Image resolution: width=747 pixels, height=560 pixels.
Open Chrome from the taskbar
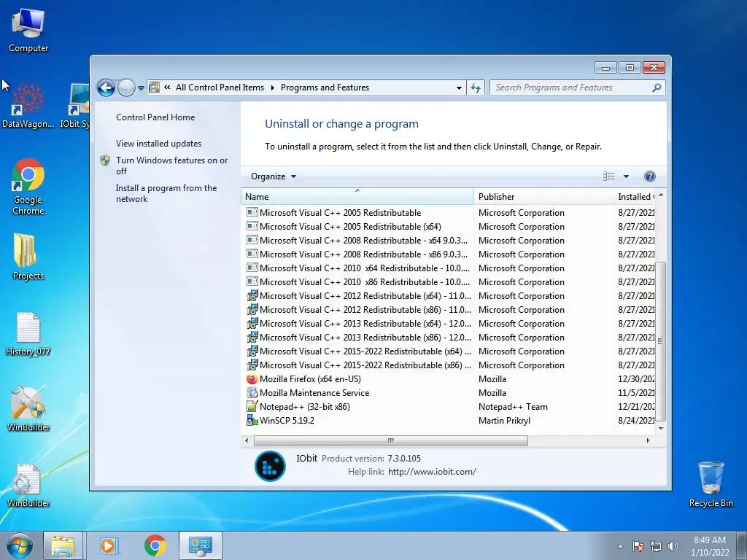click(155, 545)
